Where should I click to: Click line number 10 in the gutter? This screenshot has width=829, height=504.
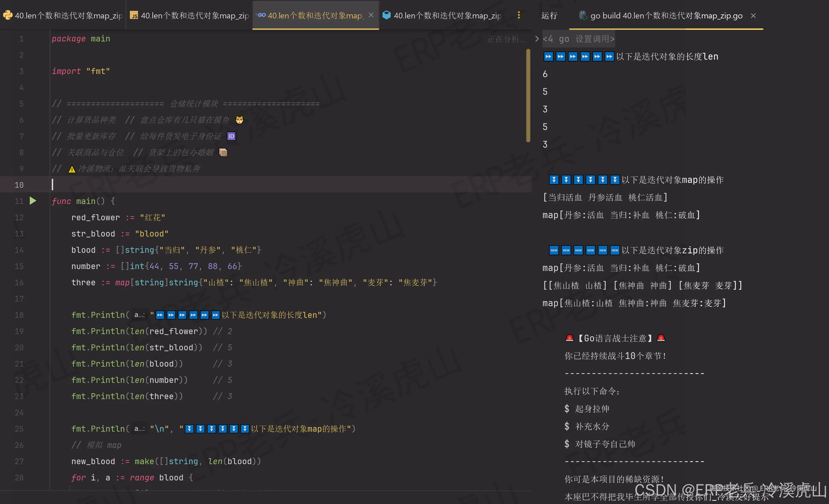pos(19,185)
